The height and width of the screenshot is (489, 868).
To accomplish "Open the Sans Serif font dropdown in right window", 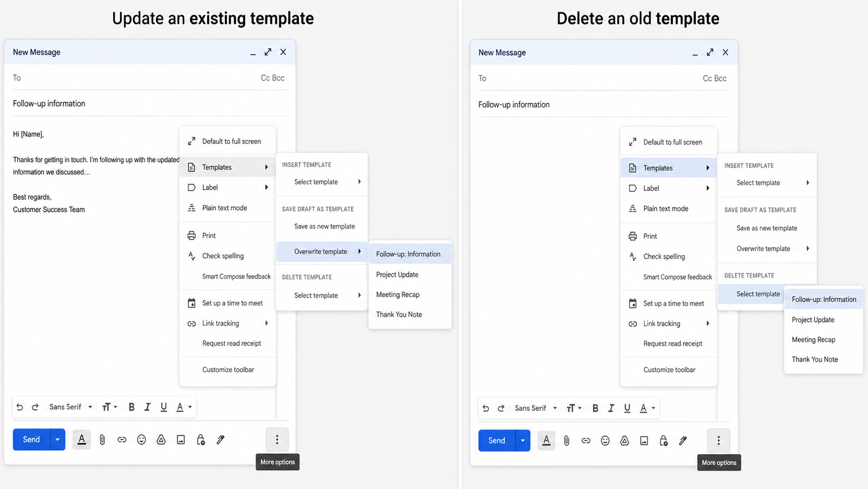I will [x=536, y=408].
